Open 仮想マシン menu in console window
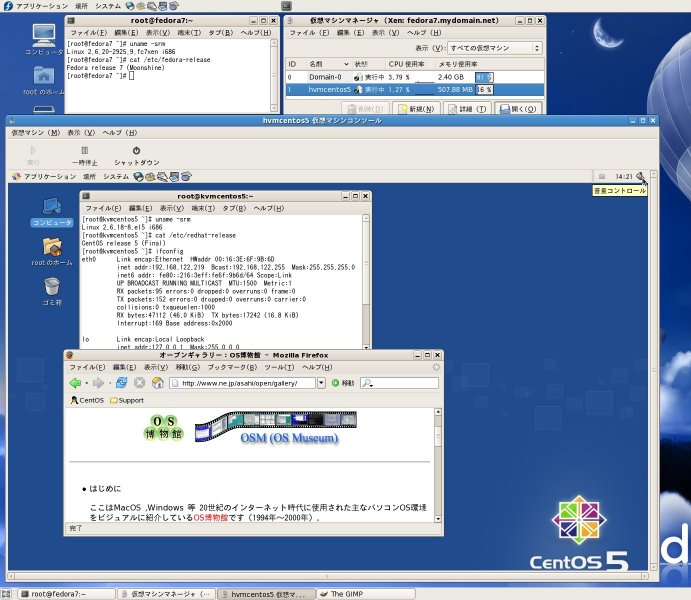Screen dimensions: 691x600 point(36,132)
